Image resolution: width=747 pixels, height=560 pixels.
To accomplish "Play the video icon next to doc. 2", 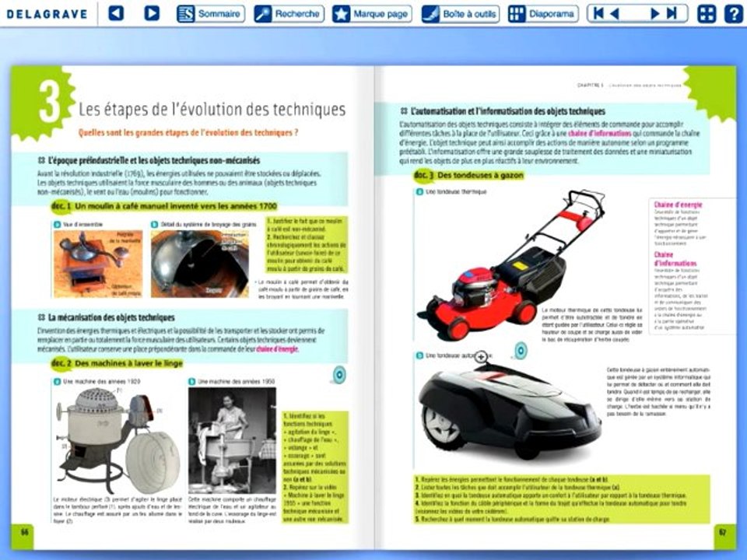I will point(339,375).
